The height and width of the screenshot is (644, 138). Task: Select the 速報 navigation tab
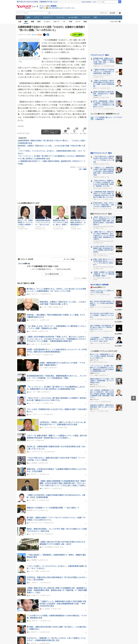28,17
